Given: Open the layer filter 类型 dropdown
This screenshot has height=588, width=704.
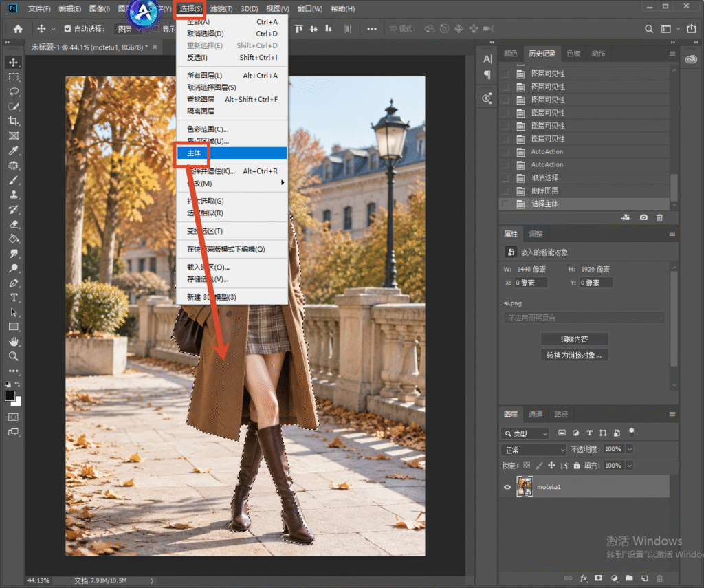Looking at the screenshot, I should click(x=525, y=433).
